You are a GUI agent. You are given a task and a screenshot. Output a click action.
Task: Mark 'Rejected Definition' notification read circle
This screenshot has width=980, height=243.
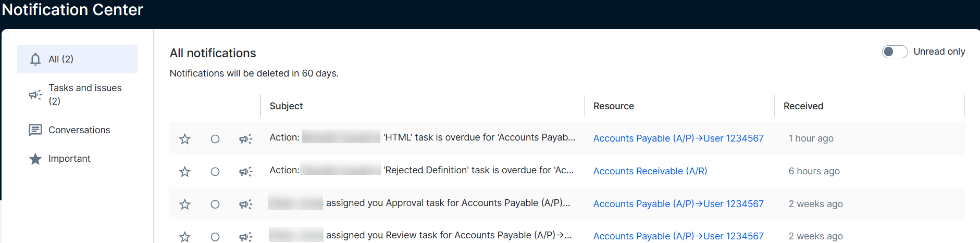tap(215, 172)
